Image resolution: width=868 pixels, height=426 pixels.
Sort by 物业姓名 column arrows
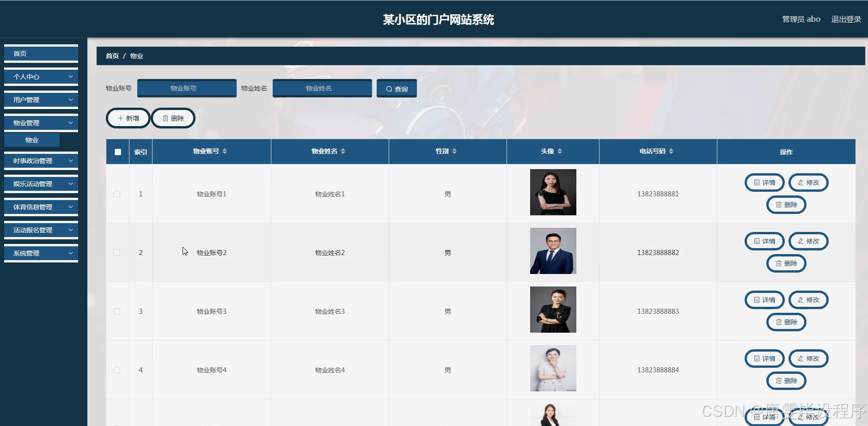coord(343,151)
